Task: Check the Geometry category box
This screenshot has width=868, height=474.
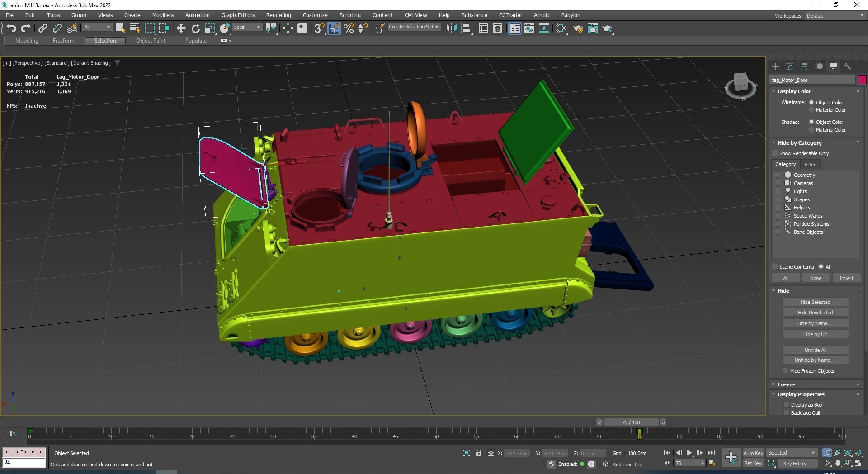Action: click(x=778, y=175)
